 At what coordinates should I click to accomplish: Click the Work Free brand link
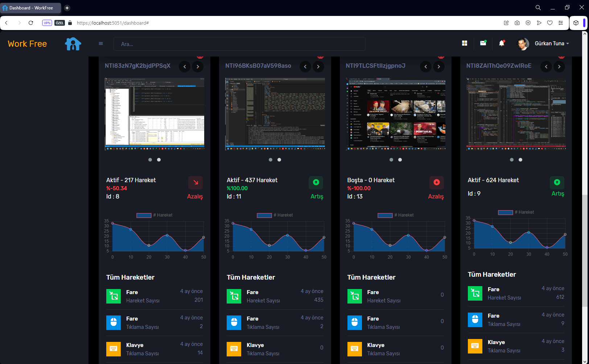28,44
